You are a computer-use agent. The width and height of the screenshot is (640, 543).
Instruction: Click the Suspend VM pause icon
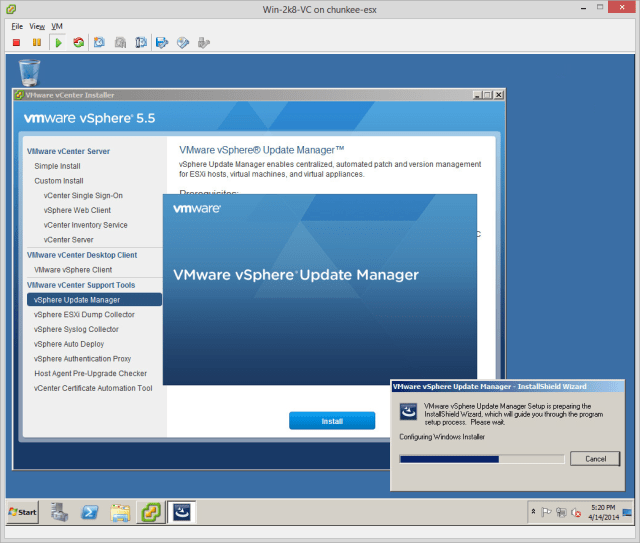(x=37, y=42)
